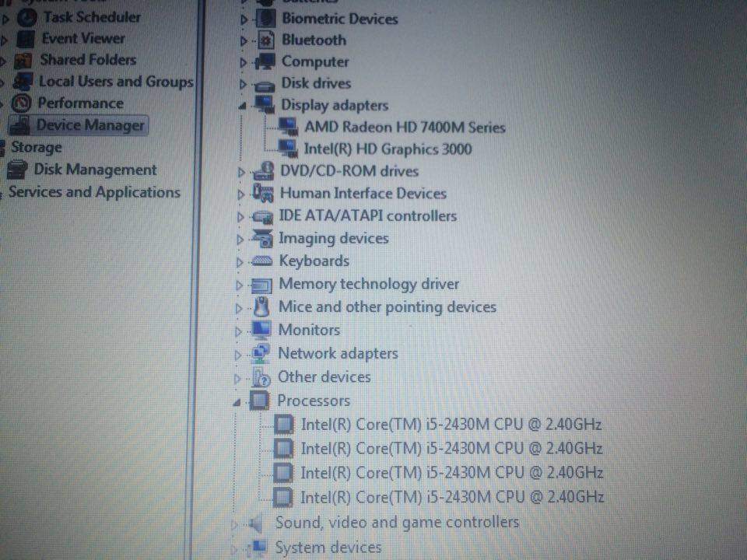The width and height of the screenshot is (747, 560).
Task: Expand the Human Interface Devices arrow
Action: (240, 194)
